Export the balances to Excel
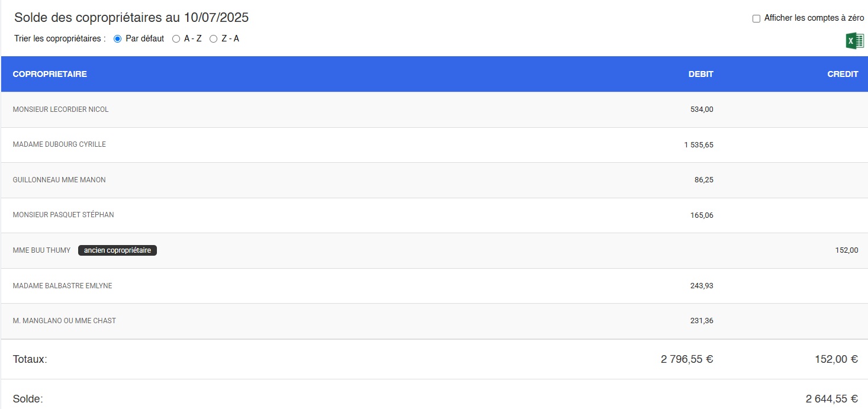This screenshot has height=409, width=868. [x=854, y=41]
